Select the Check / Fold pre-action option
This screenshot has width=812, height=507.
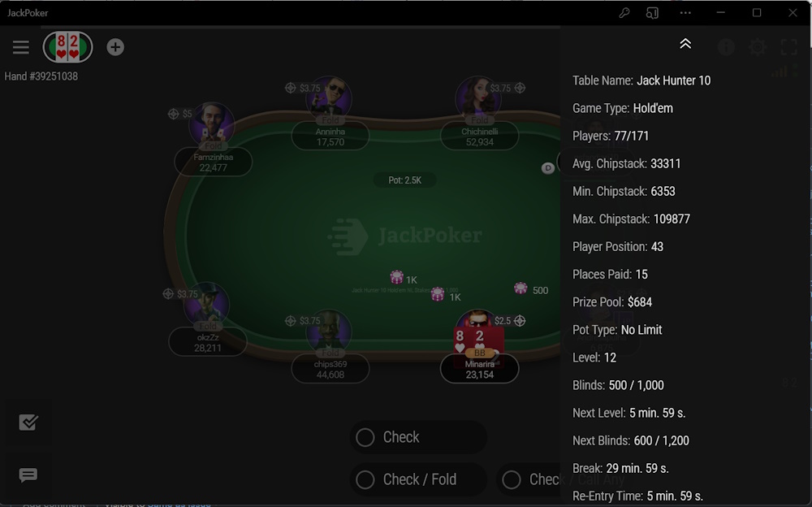(x=418, y=479)
